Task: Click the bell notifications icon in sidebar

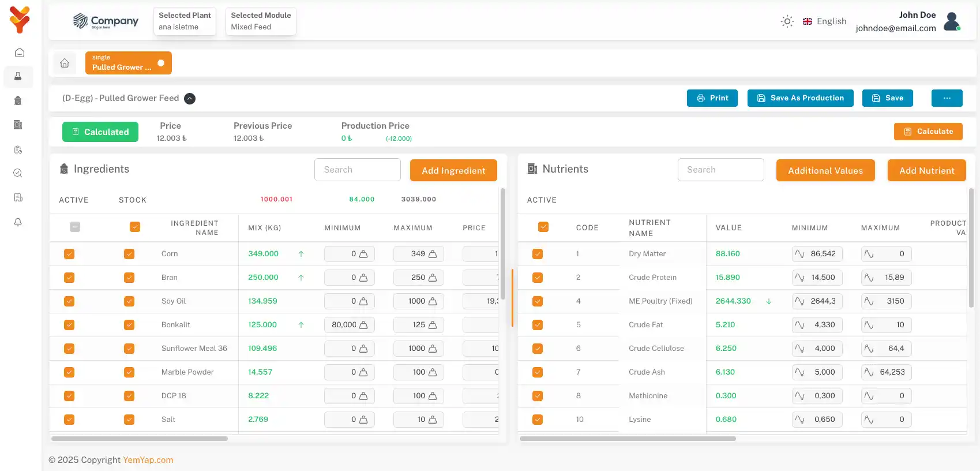Action: pos(18,222)
